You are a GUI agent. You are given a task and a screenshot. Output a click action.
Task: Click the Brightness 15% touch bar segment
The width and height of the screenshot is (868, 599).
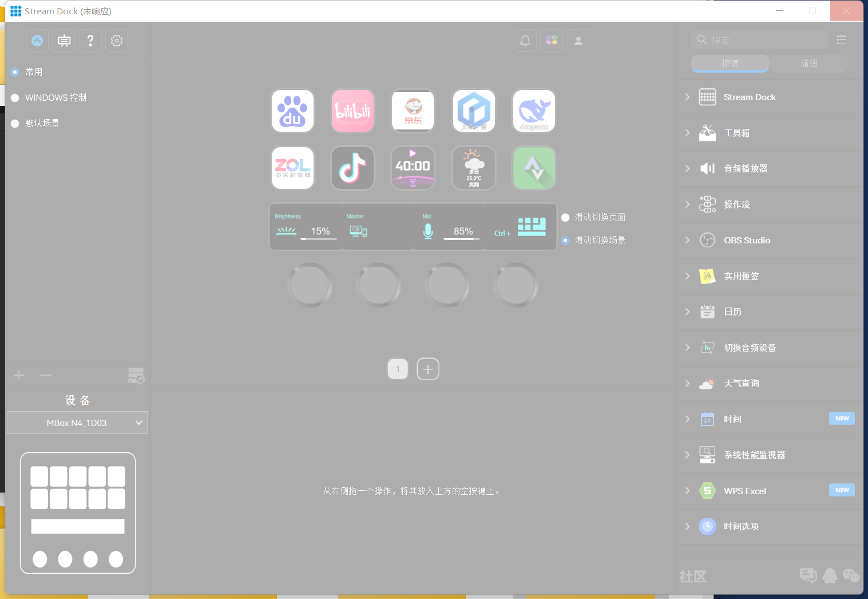pos(306,227)
